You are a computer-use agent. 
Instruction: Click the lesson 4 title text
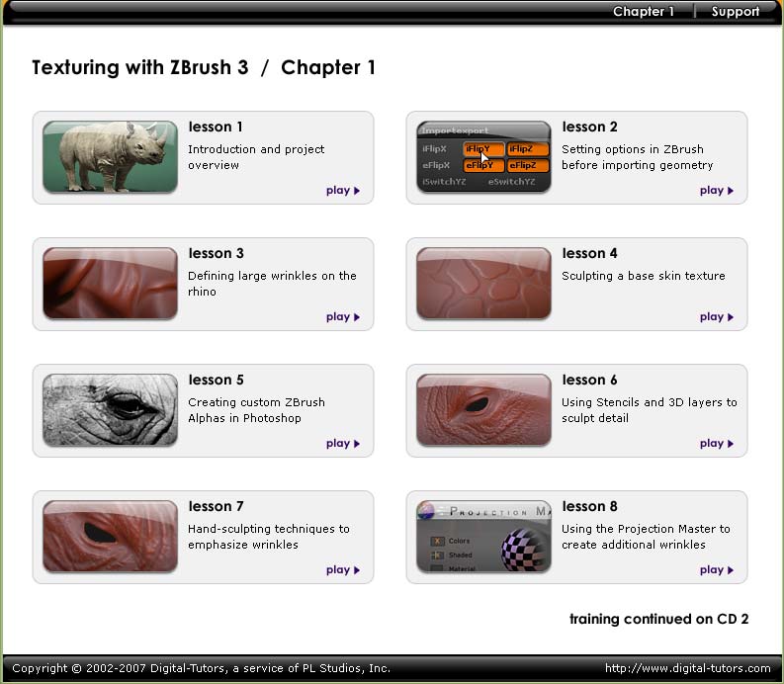[589, 253]
